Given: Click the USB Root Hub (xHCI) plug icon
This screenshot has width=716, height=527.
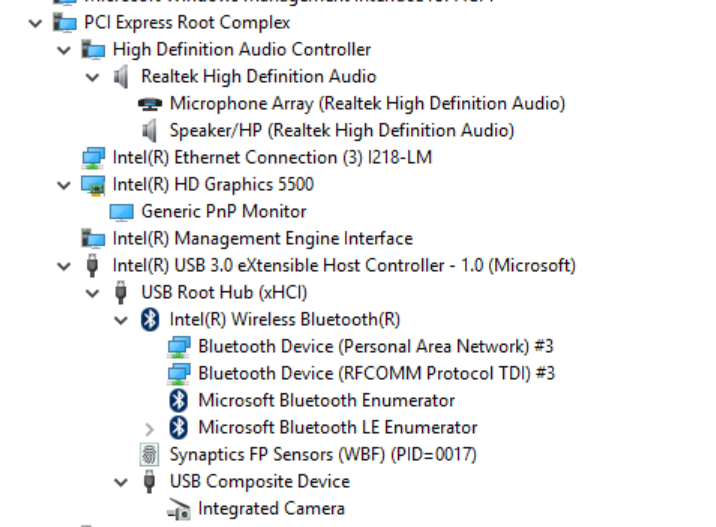Looking at the screenshot, I should pyautogui.click(x=121, y=292).
